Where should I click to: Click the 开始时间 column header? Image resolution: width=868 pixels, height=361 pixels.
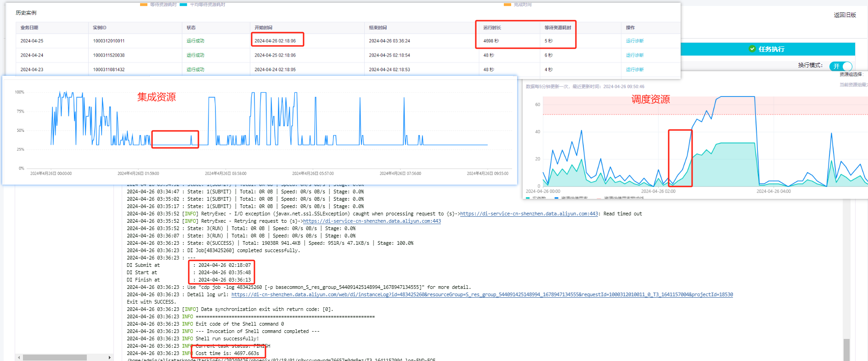point(264,28)
